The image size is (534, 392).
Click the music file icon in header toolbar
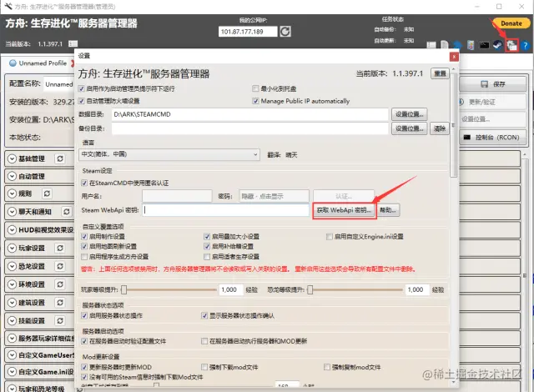pos(471,45)
